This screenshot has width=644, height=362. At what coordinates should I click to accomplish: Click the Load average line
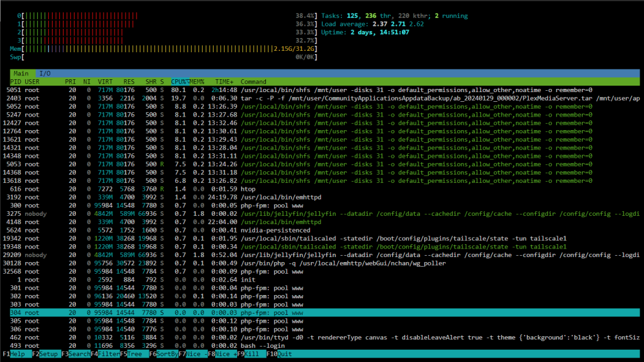372,24
